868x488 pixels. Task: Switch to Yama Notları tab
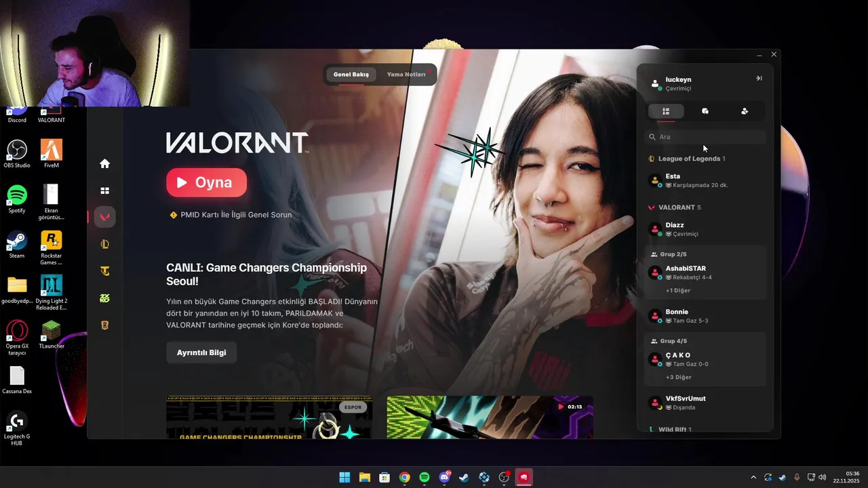tap(406, 75)
